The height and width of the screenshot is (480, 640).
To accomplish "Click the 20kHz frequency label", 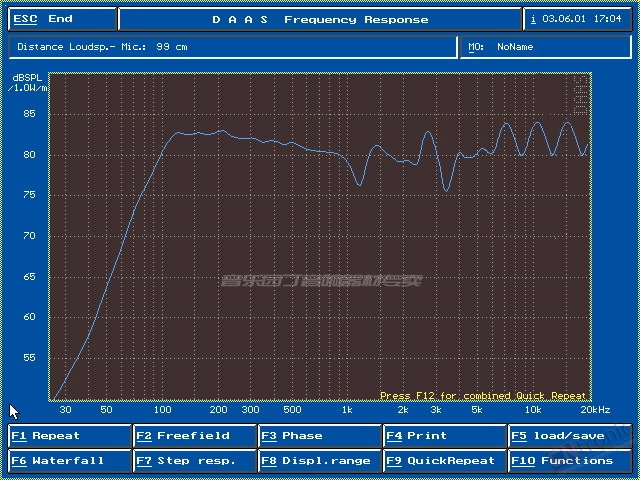I will click(596, 410).
